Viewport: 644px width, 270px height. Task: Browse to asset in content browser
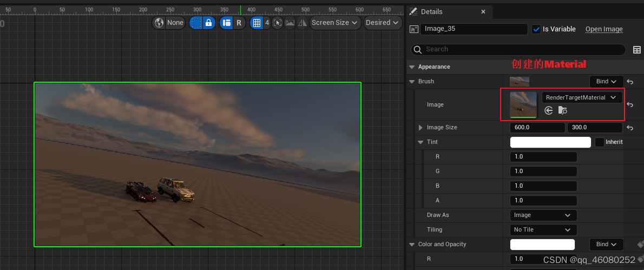563,110
